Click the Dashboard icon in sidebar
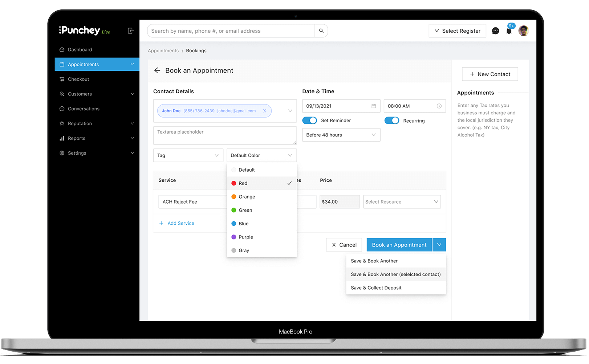This screenshot has width=589, height=364. 62,50
